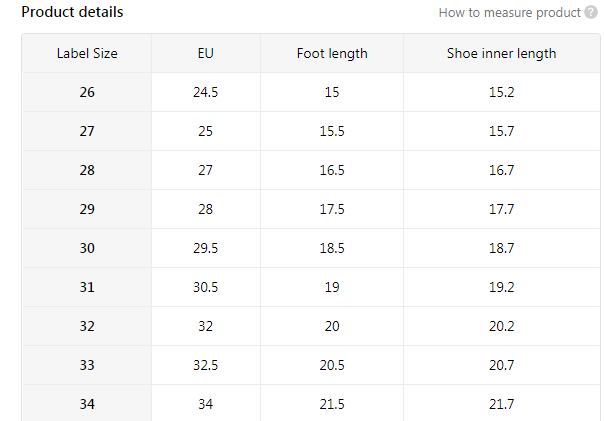Click the Product details heading

(x=72, y=12)
